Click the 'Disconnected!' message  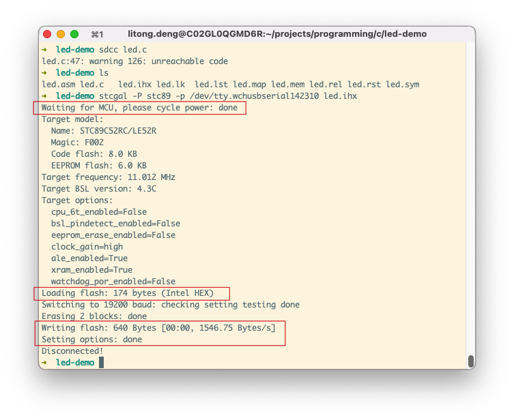pyautogui.click(x=72, y=351)
